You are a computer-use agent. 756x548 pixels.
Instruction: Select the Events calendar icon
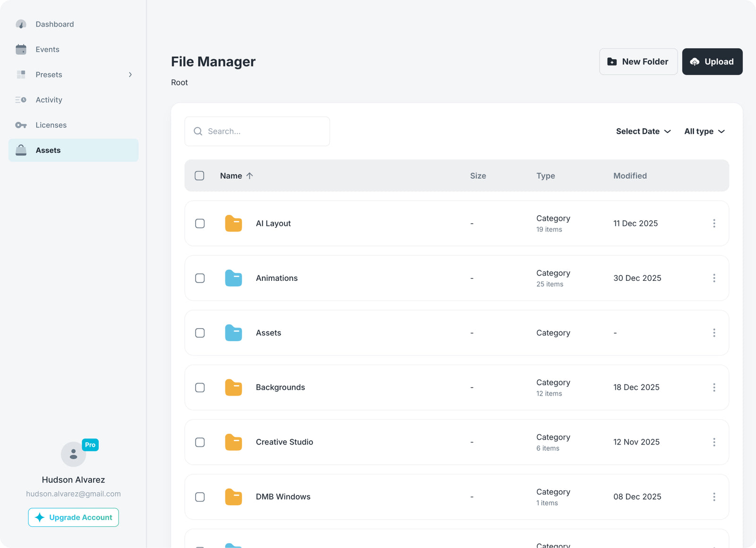21,49
